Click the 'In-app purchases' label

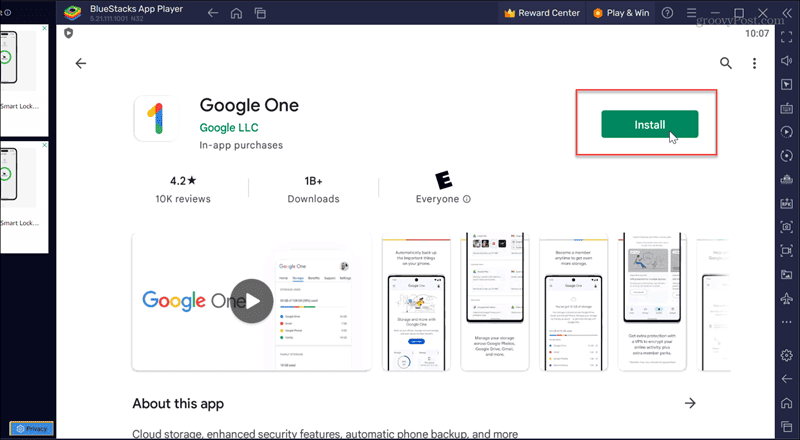[241, 145]
